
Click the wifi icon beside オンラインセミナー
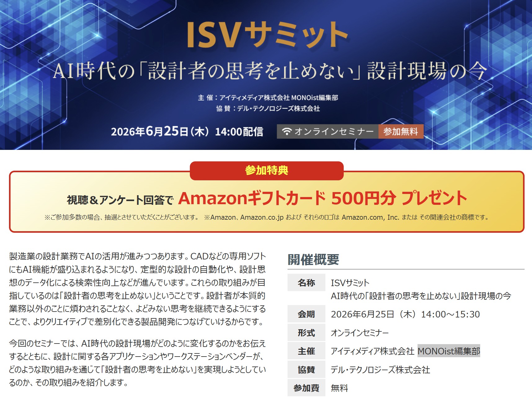(x=287, y=131)
